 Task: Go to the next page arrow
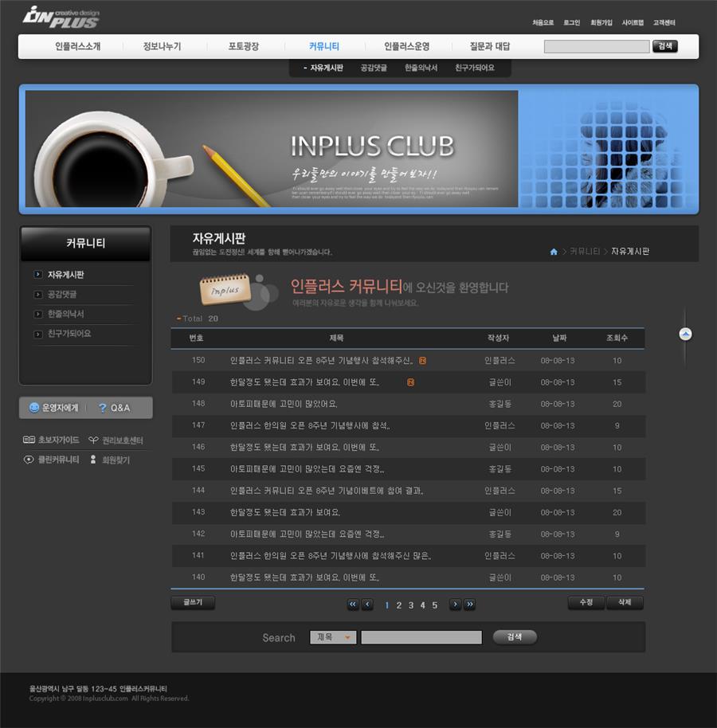[455, 604]
